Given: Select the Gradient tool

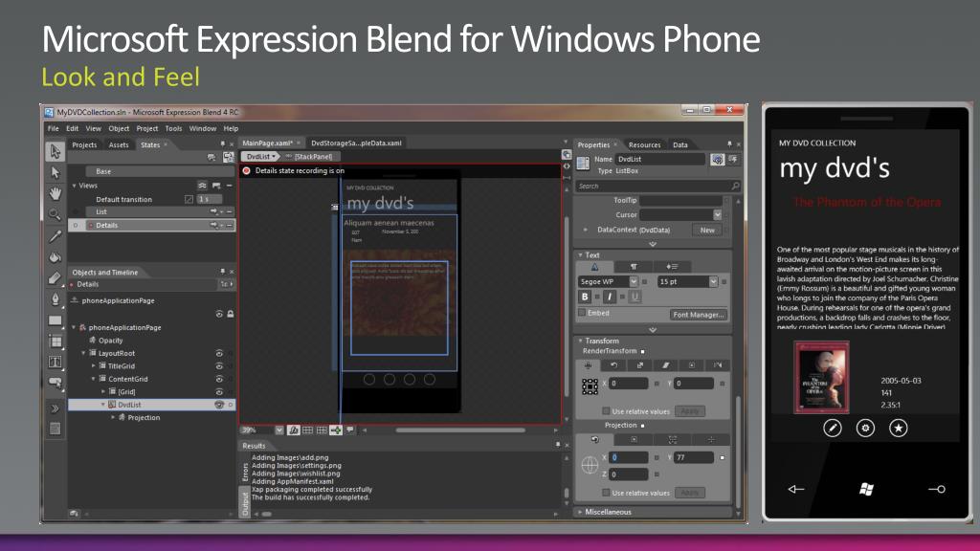Looking at the screenshot, I should pos(55,278).
